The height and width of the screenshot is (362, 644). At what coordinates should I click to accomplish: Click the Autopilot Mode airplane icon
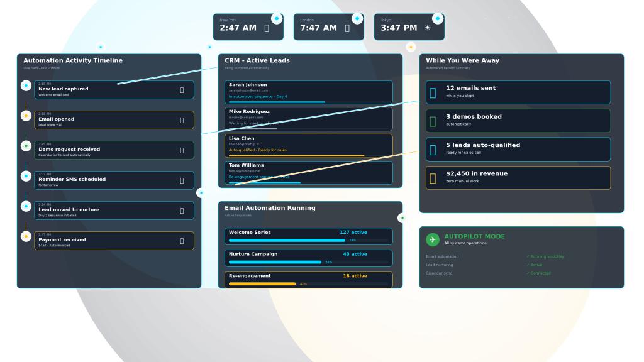[433, 239]
